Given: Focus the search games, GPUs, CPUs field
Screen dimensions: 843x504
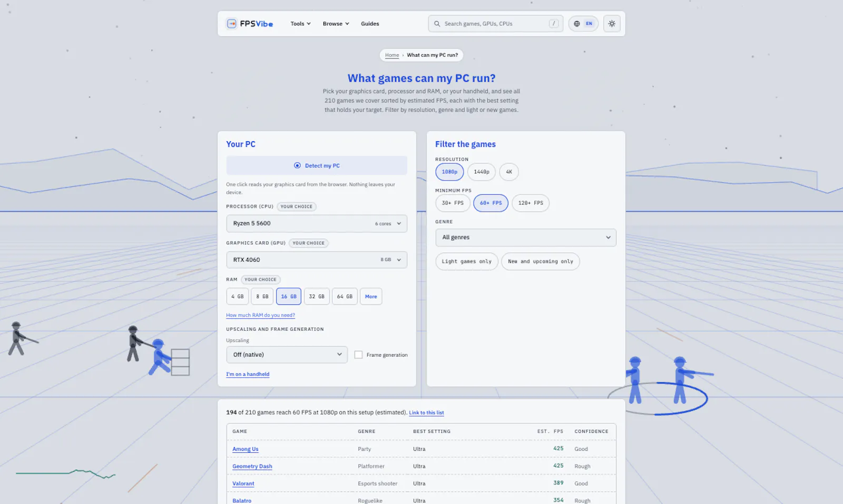Looking at the screenshot, I should pos(496,24).
